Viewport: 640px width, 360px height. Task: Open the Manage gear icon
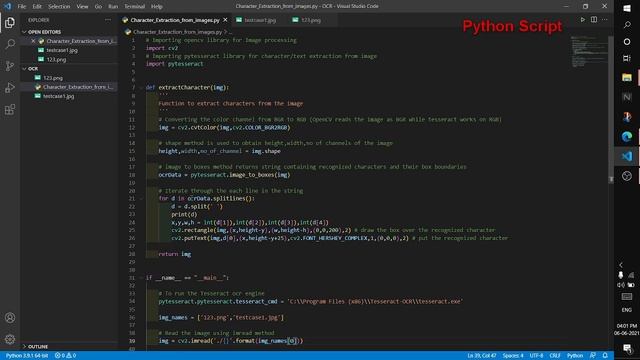coord(10,339)
